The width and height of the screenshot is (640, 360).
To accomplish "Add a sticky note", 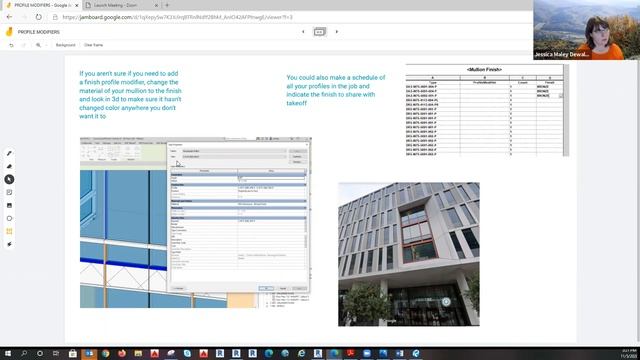I will (9, 192).
